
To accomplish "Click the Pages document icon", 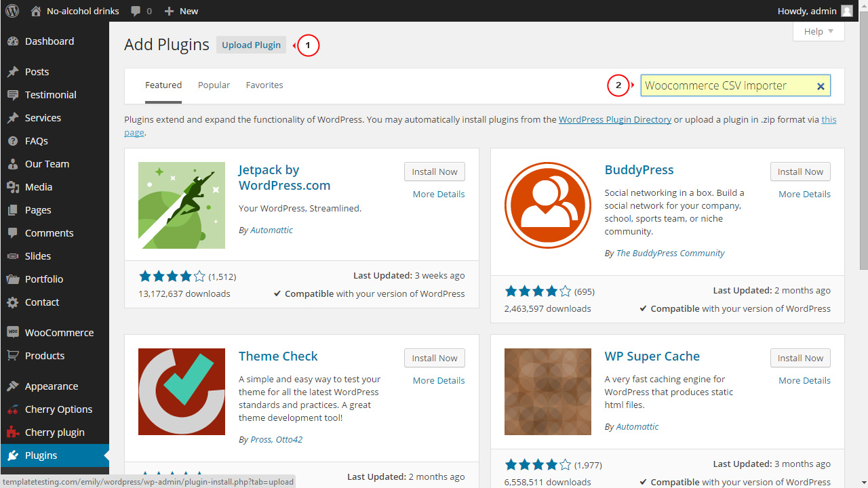I will [x=13, y=210].
